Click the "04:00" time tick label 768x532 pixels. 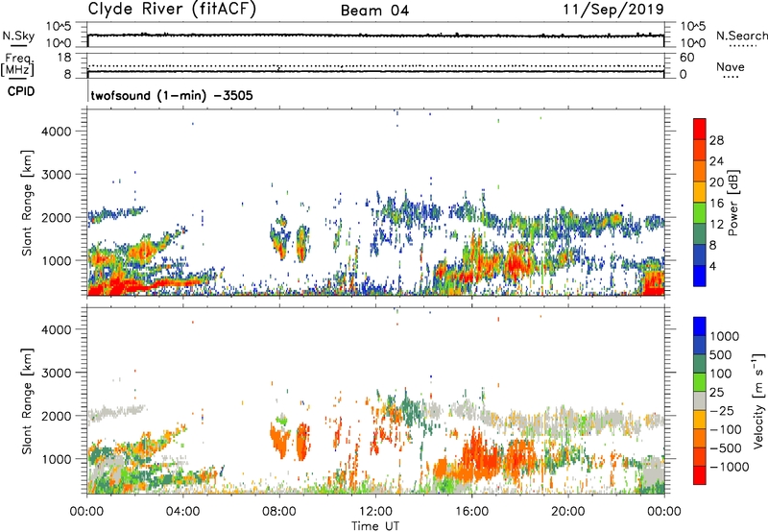(182, 512)
